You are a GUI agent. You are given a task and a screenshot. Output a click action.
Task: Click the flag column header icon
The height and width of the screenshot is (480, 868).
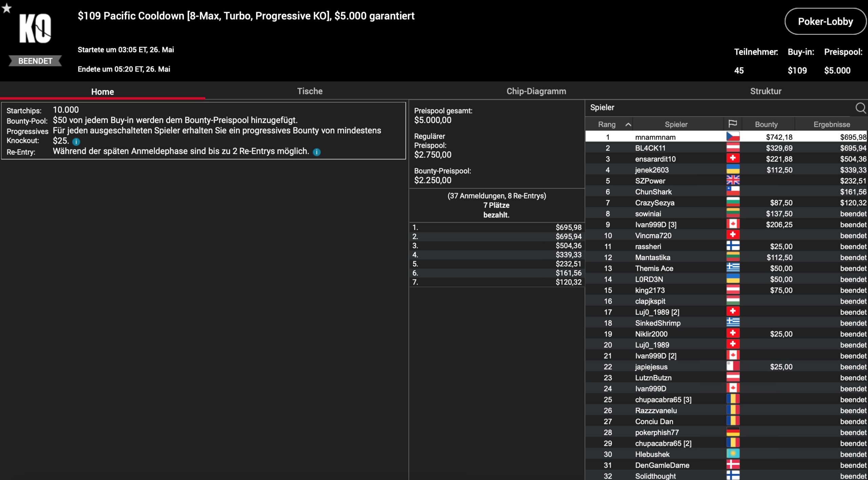click(x=732, y=124)
